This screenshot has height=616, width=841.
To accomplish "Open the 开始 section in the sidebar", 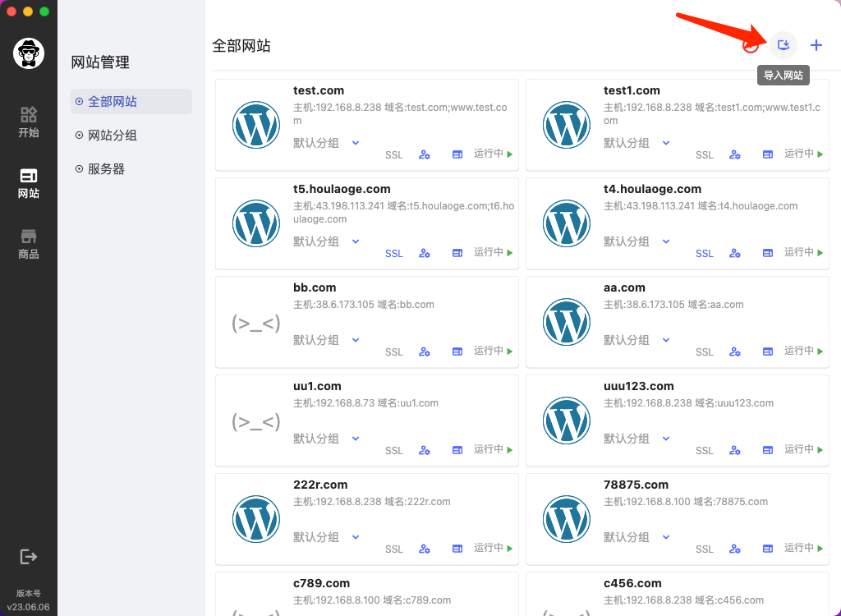I will (29, 122).
